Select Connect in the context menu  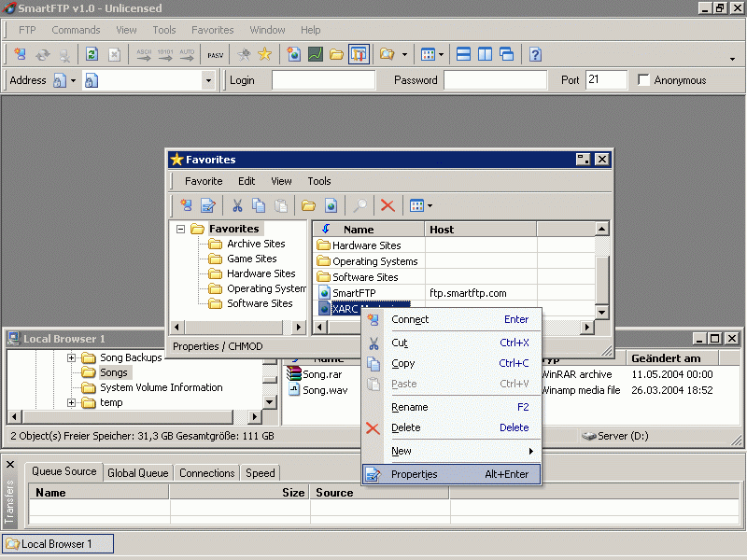click(x=409, y=319)
